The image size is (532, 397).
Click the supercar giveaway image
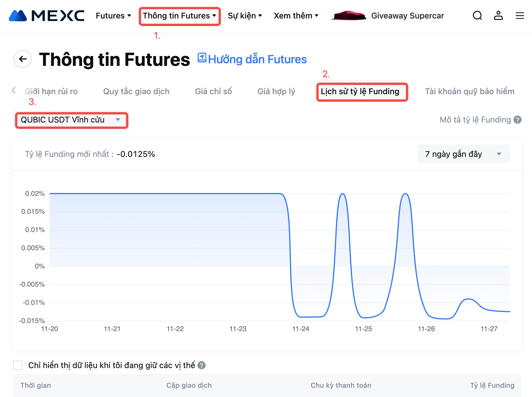(348, 16)
